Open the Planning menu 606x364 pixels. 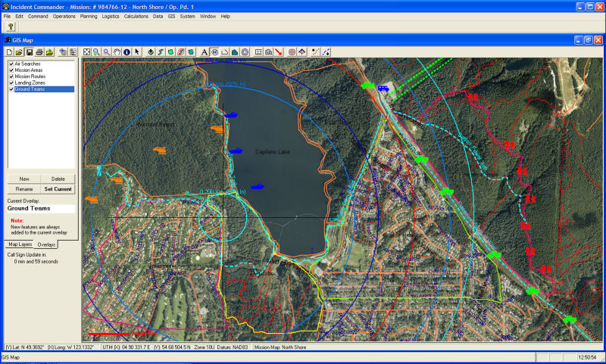pyautogui.click(x=89, y=16)
